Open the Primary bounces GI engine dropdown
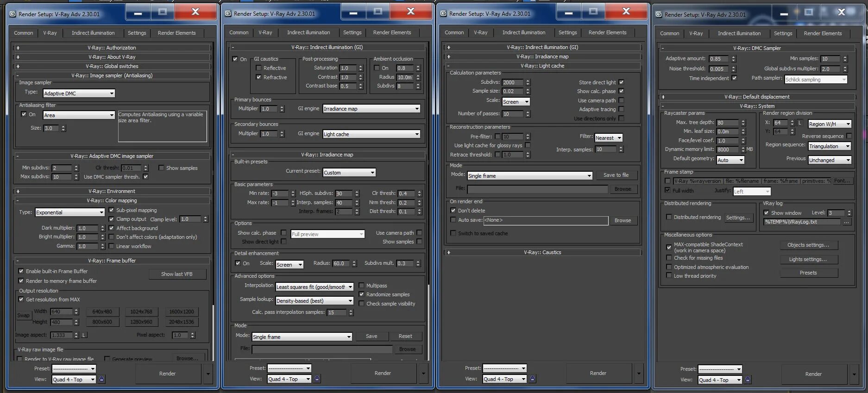This screenshot has height=393, width=868. pos(371,108)
